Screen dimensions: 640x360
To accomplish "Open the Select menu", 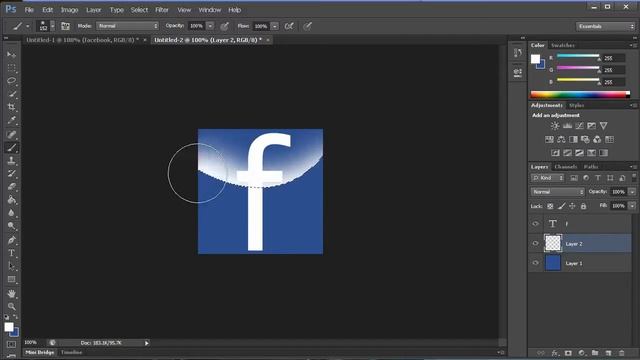I will (139, 10).
